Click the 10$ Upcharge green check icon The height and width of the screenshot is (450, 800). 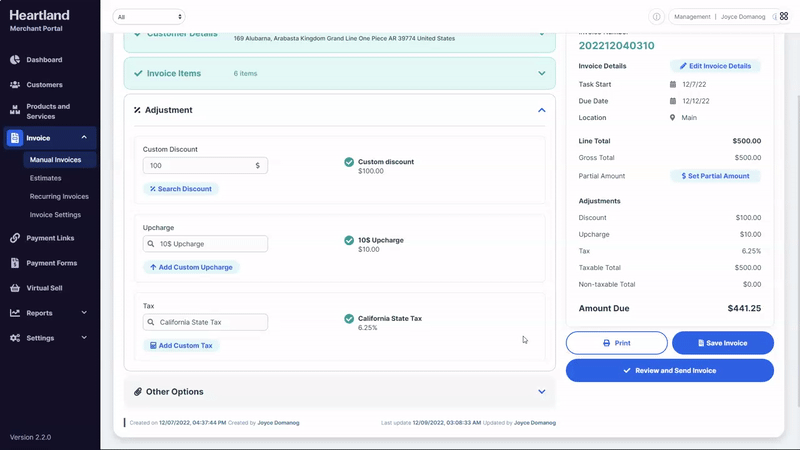349,240
